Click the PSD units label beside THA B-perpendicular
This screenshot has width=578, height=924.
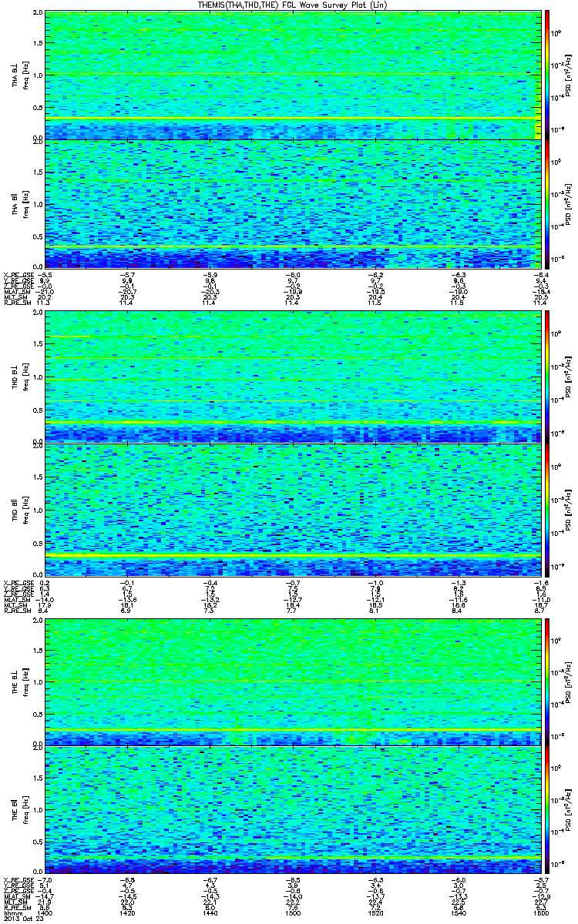pos(567,75)
